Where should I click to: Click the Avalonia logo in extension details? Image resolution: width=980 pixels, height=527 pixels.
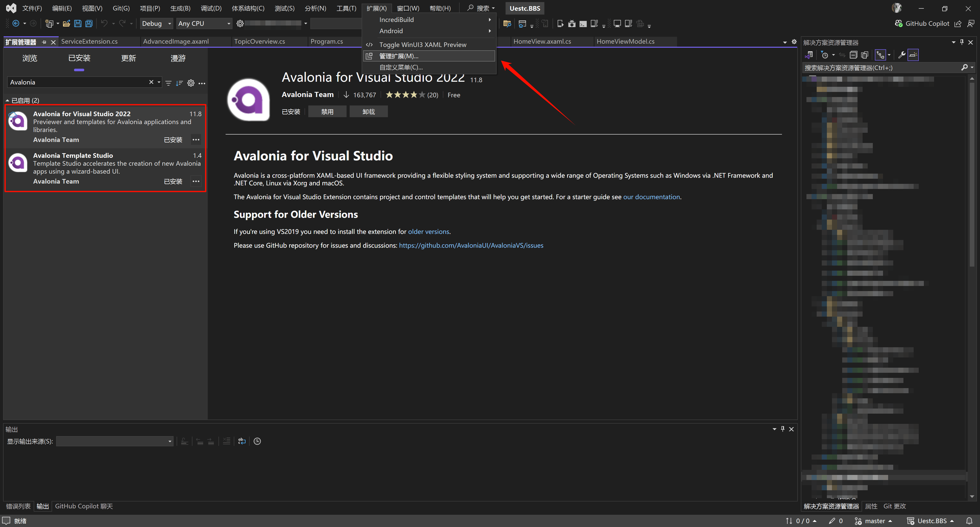pyautogui.click(x=249, y=100)
